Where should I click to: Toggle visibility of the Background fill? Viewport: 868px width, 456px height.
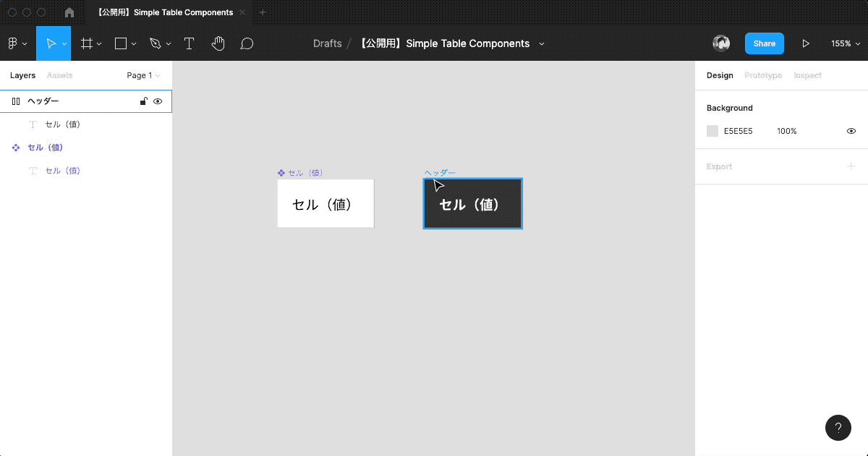(x=851, y=131)
